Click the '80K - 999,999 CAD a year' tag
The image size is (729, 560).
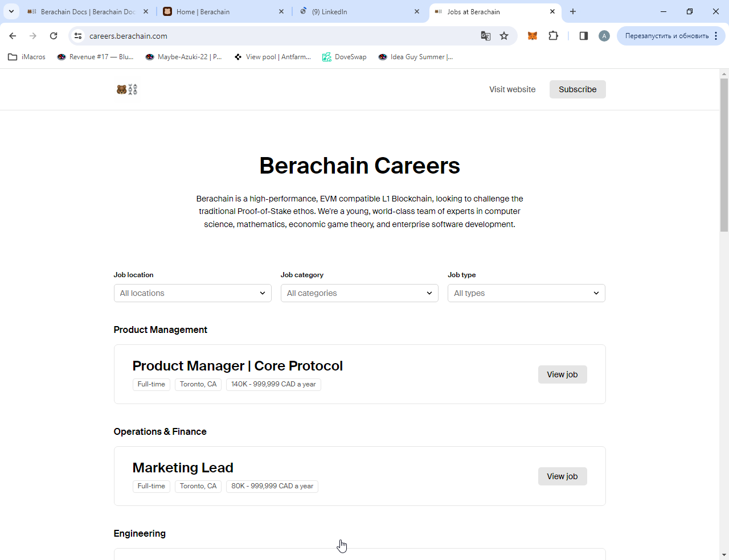click(x=272, y=486)
